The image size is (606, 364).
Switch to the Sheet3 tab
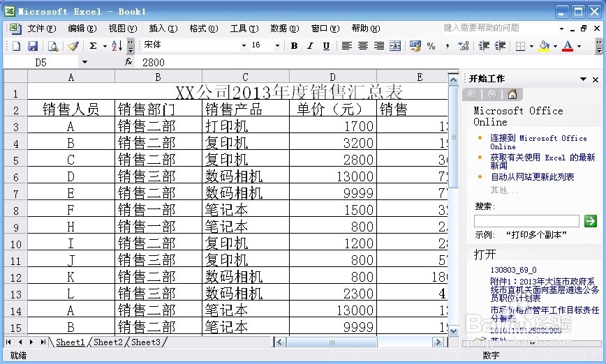(x=145, y=342)
